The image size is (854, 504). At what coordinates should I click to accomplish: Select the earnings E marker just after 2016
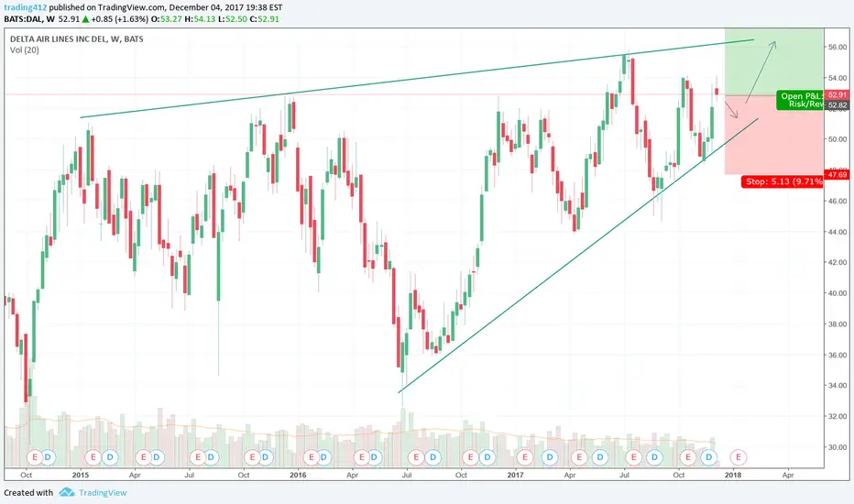[x=311, y=457]
